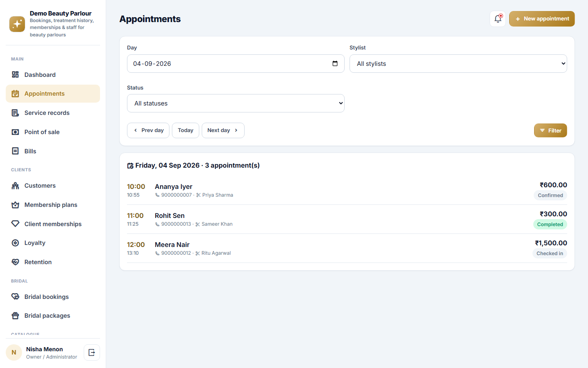The height and width of the screenshot is (368, 588).
Task: Open the All stylists dropdown
Action: point(458,64)
